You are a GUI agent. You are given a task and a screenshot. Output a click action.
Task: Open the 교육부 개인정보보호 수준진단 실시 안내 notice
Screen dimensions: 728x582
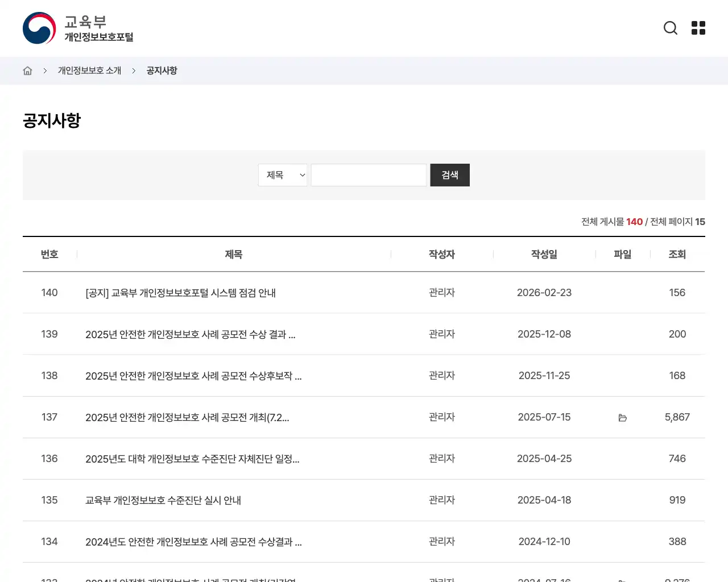coord(163,500)
